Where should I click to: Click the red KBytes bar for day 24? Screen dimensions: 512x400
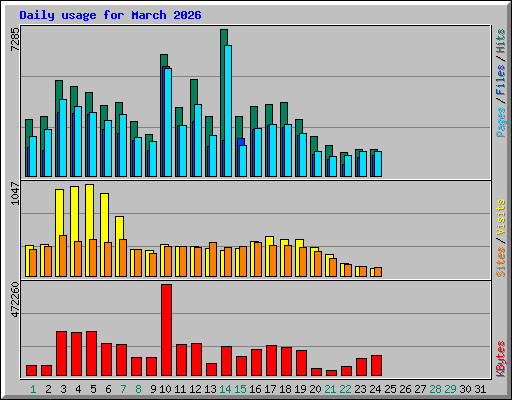(x=377, y=366)
